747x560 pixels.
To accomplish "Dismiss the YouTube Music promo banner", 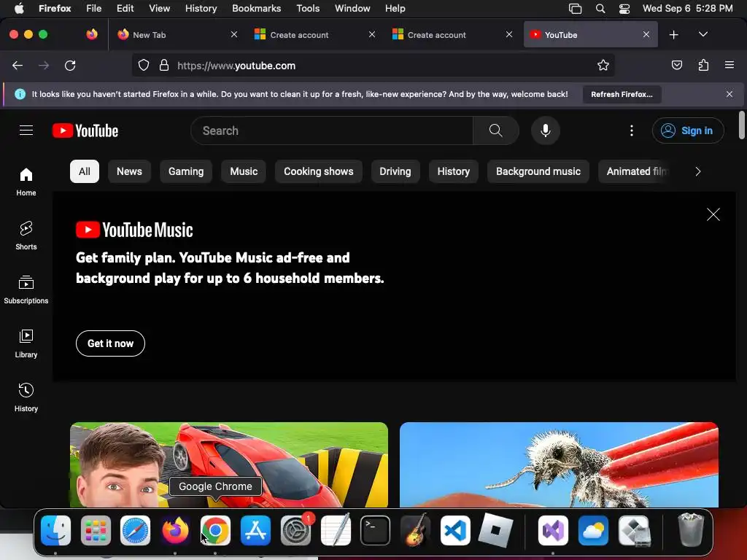I will pos(713,214).
